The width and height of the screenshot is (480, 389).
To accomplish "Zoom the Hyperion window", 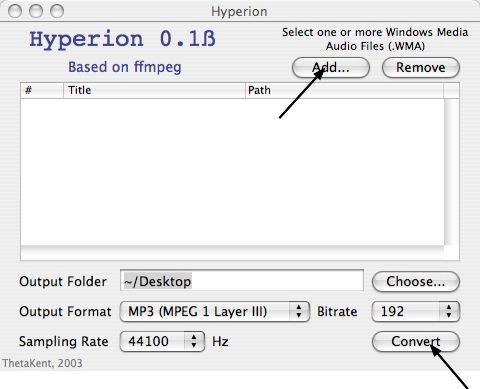I will (57, 11).
